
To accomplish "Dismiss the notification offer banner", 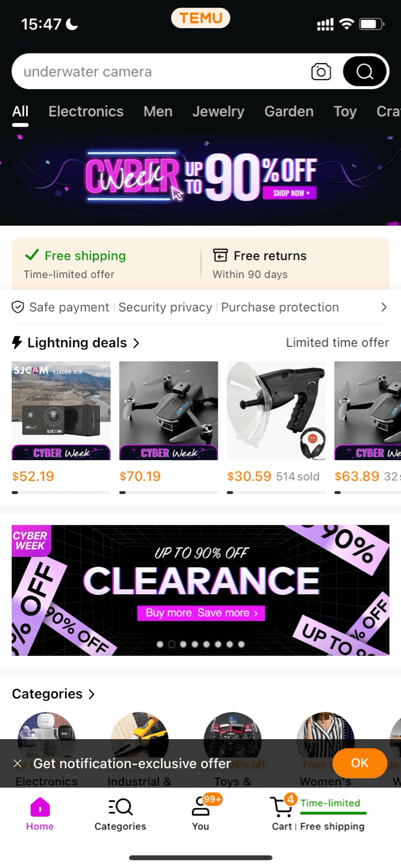I will click(18, 763).
